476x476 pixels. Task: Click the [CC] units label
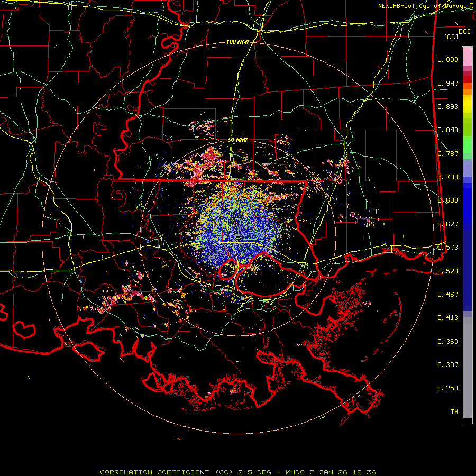click(452, 36)
